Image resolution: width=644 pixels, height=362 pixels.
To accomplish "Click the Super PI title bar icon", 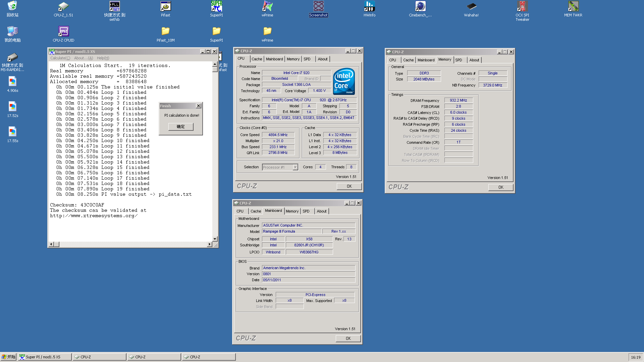I will point(52,51).
